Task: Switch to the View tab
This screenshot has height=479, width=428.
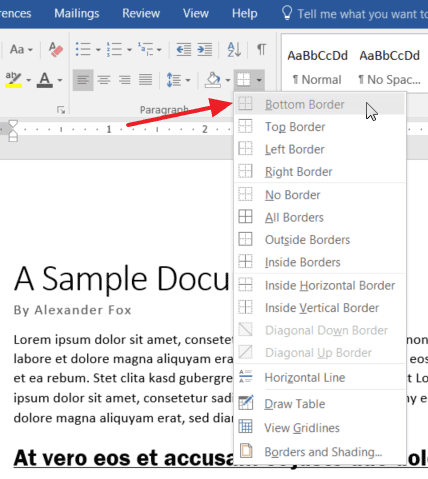Action: (x=196, y=13)
